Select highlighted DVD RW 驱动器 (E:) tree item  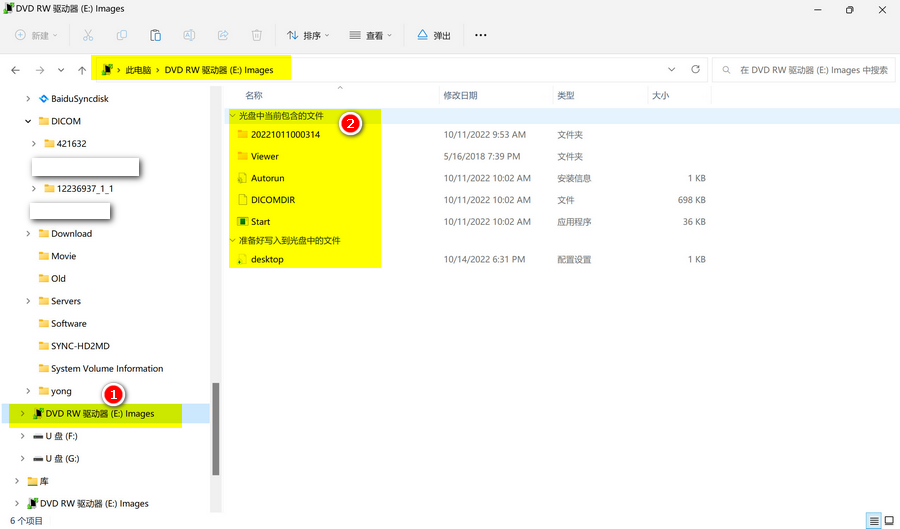(100, 414)
